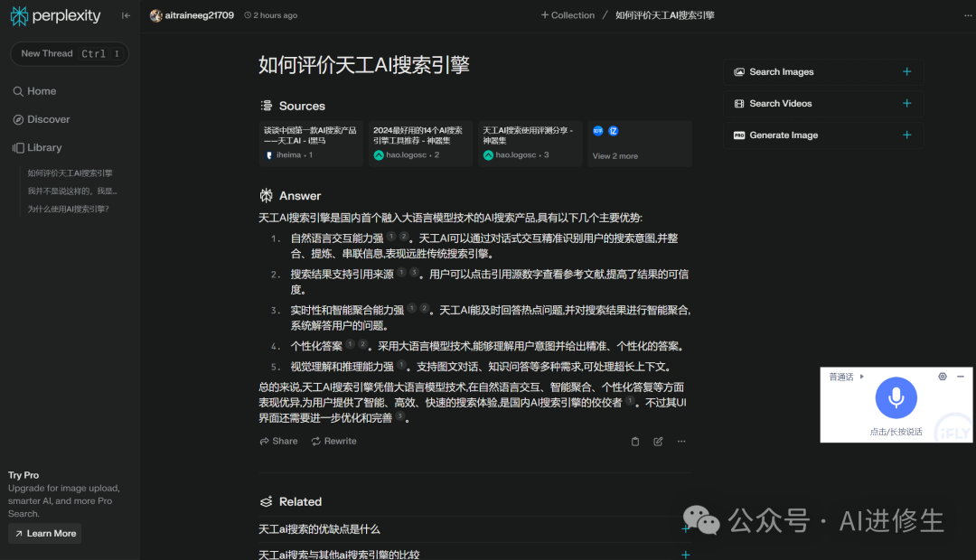
Task: Open Discover in the sidebar
Action: click(42, 119)
